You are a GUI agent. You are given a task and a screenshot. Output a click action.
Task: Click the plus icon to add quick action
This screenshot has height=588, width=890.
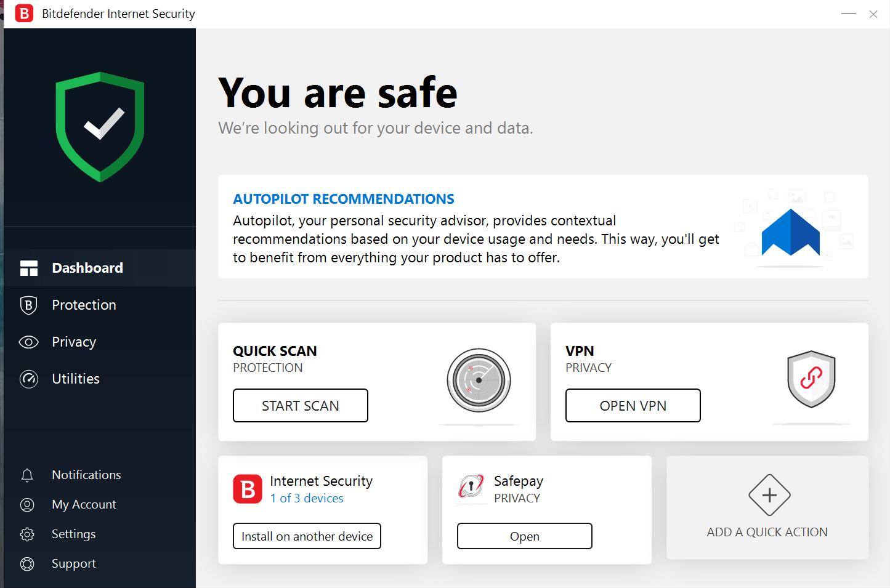coord(769,495)
